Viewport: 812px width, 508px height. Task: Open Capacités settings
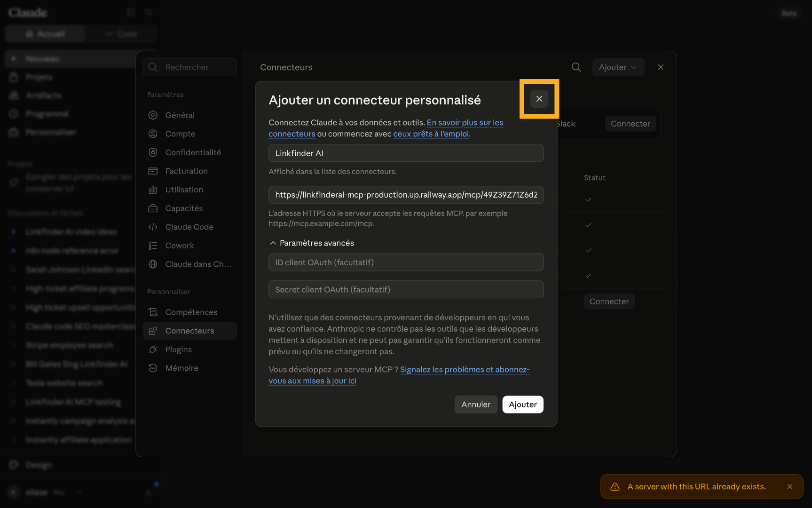(x=190, y=208)
